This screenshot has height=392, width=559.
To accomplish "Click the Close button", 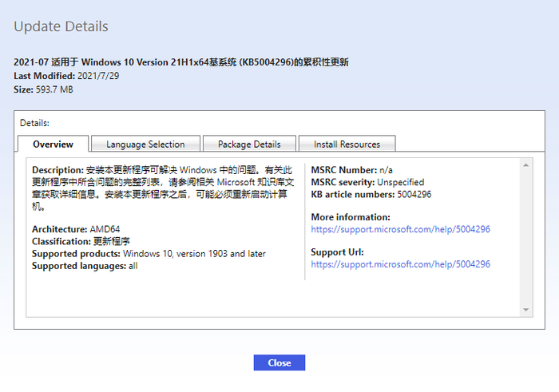I will [279, 362].
